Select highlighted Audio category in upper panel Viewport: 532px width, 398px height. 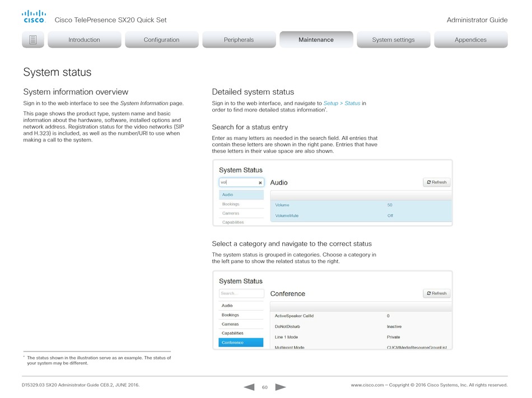241,195
